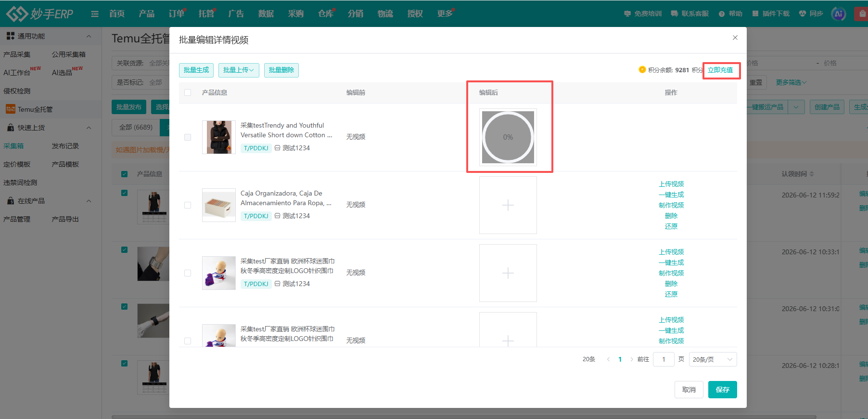This screenshot has height=419, width=868.
Task: Click the Temu全托管 sidebar icon
Action: (11, 109)
